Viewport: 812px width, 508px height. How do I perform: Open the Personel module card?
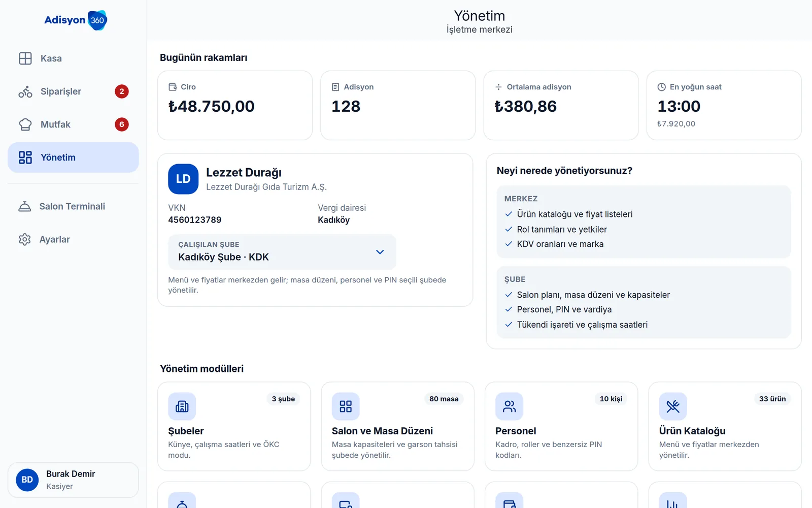(561, 427)
